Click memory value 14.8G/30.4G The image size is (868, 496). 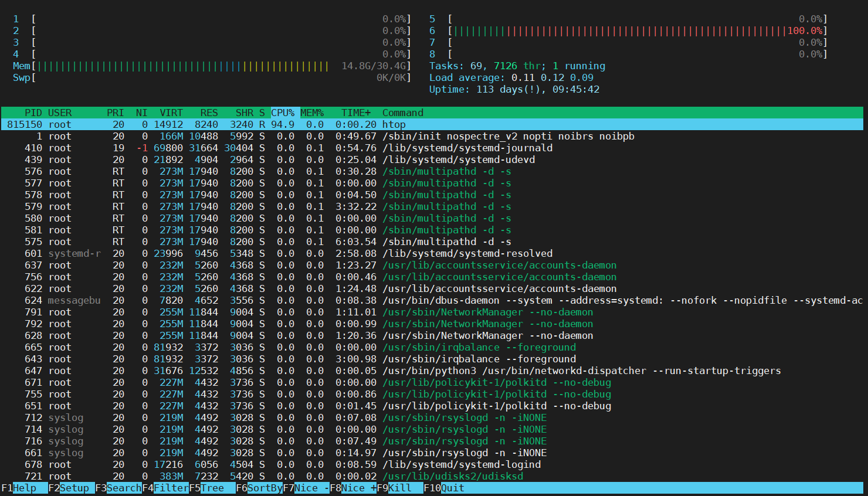click(x=374, y=66)
